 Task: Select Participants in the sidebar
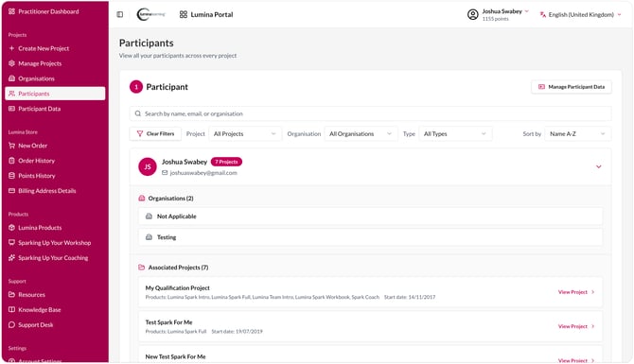55,94
